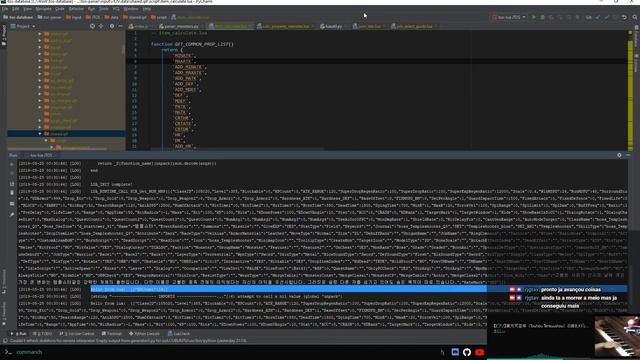Select the highlighted folder row in Project tree

pos(66,134)
